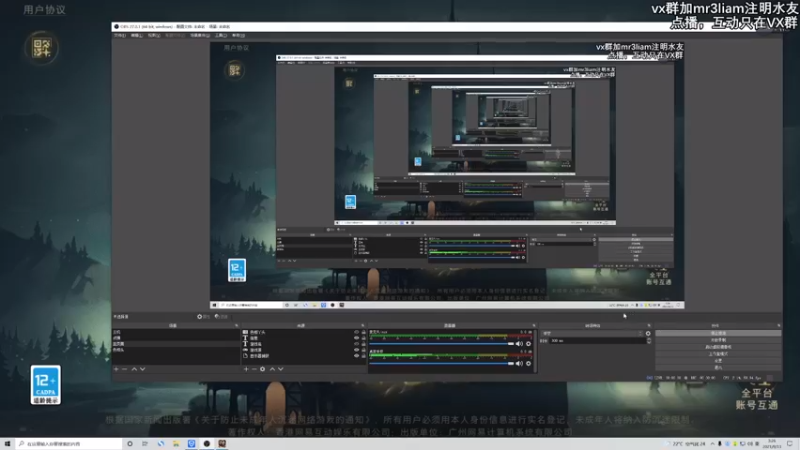The height and width of the screenshot is (450, 800).
Task: Lock the first text source
Action: click(x=364, y=338)
